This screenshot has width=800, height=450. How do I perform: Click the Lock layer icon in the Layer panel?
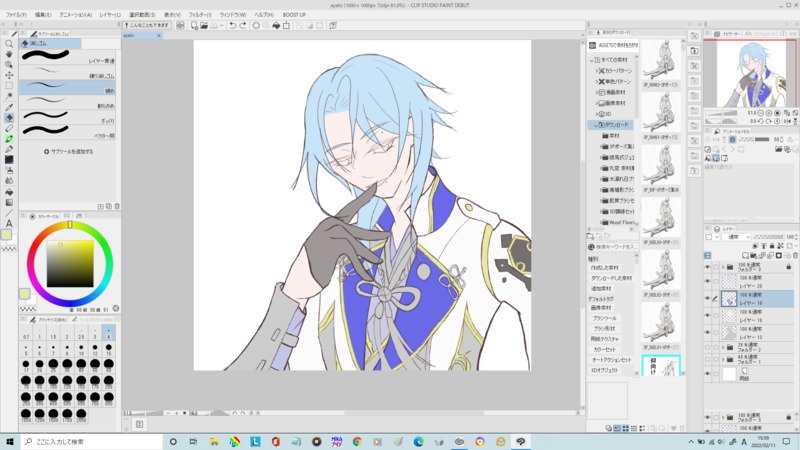coord(771,246)
